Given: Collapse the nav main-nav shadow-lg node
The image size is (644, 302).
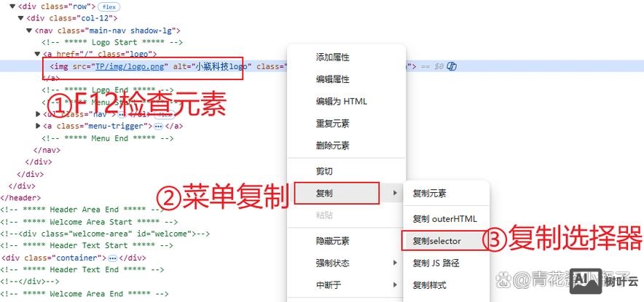Looking at the screenshot, I should click(x=29, y=31).
